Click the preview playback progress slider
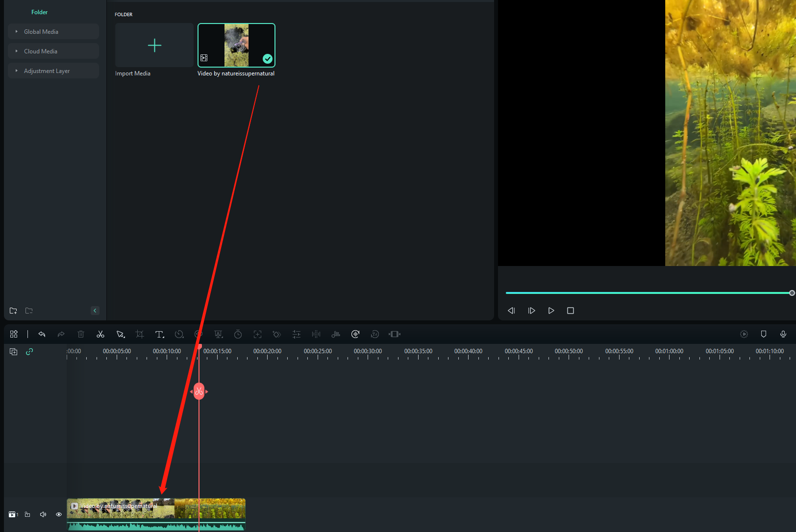This screenshot has width=796, height=532. [648, 293]
